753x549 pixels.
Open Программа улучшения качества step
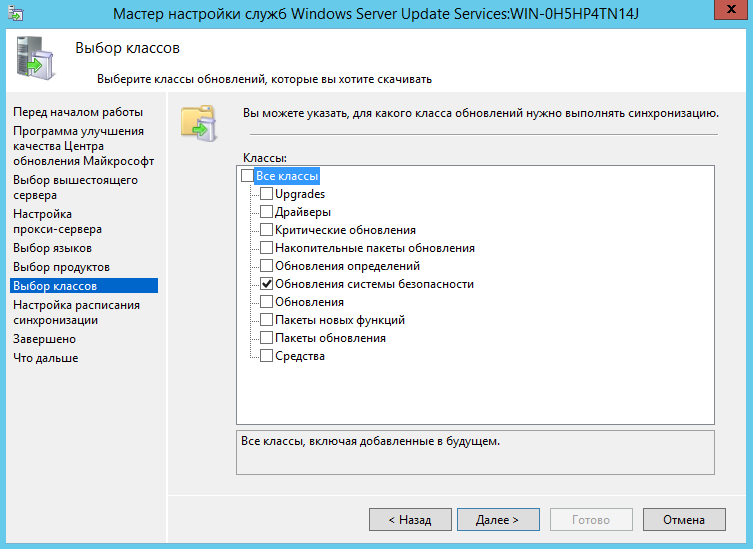point(84,146)
